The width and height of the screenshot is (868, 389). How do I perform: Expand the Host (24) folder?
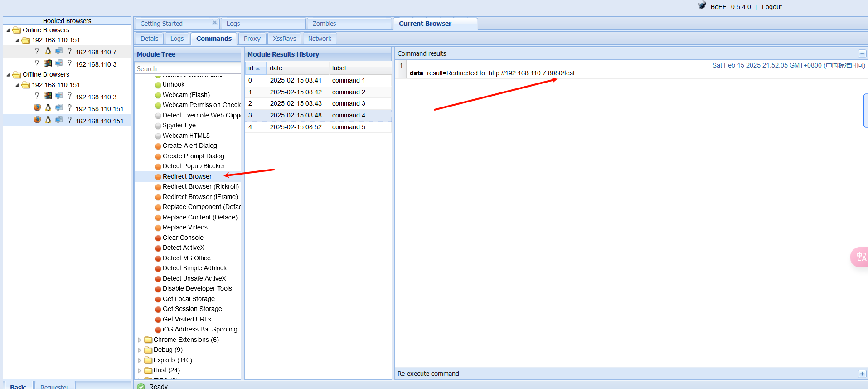click(x=139, y=370)
